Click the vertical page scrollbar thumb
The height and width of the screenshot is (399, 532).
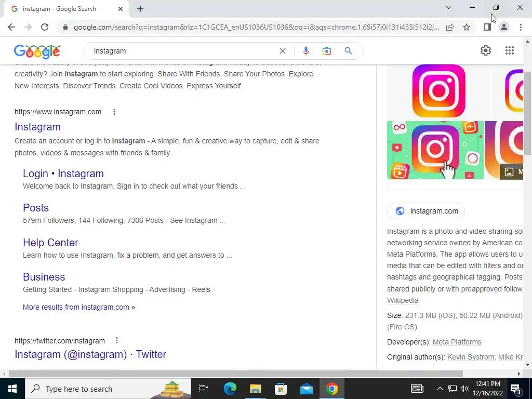point(528,113)
